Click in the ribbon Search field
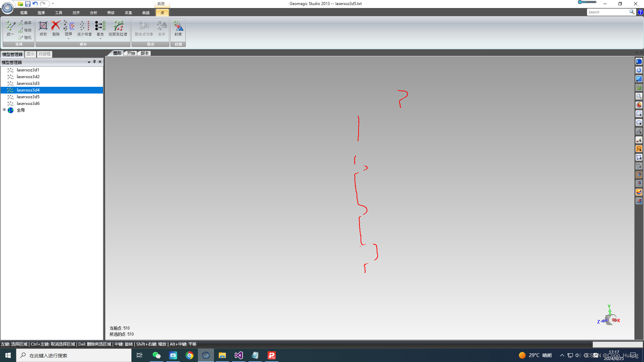 608,12
